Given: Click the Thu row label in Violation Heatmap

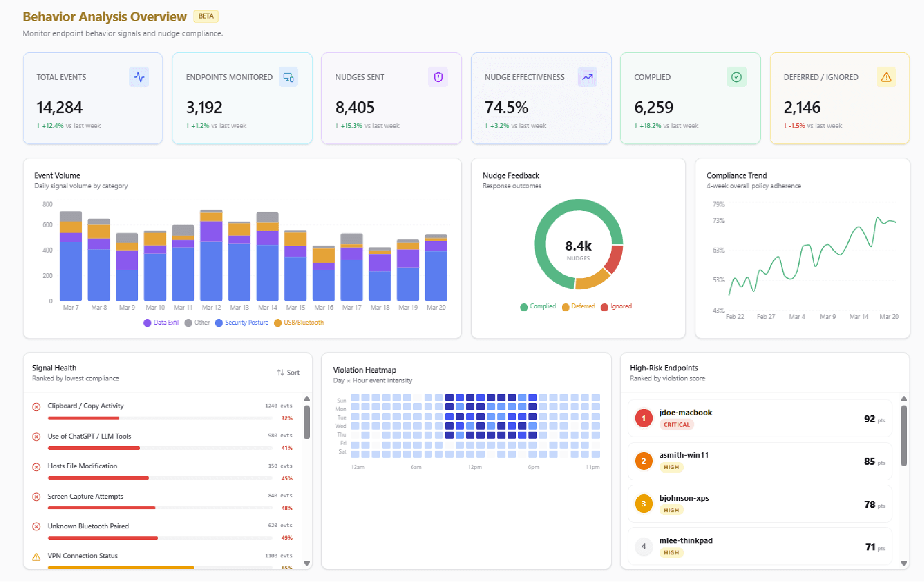Looking at the screenshot, I should pos(342,435).
